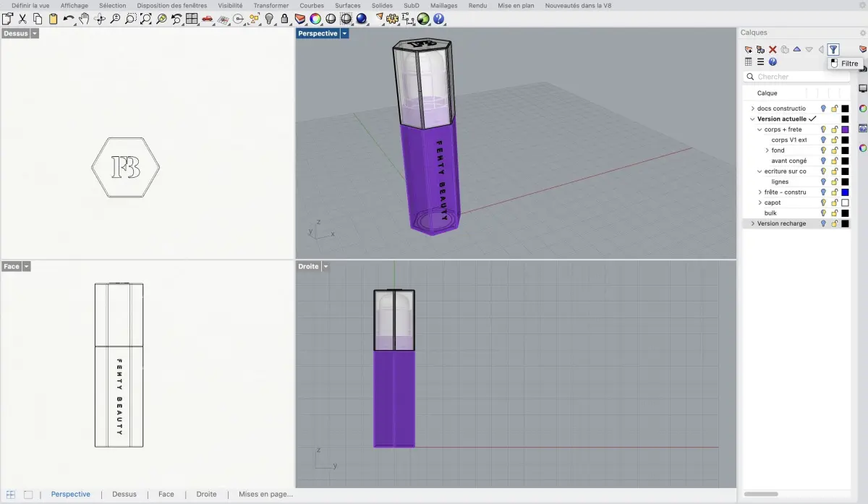
Task: Click purple color swatch of corps + frete
Action: (845, 129)
